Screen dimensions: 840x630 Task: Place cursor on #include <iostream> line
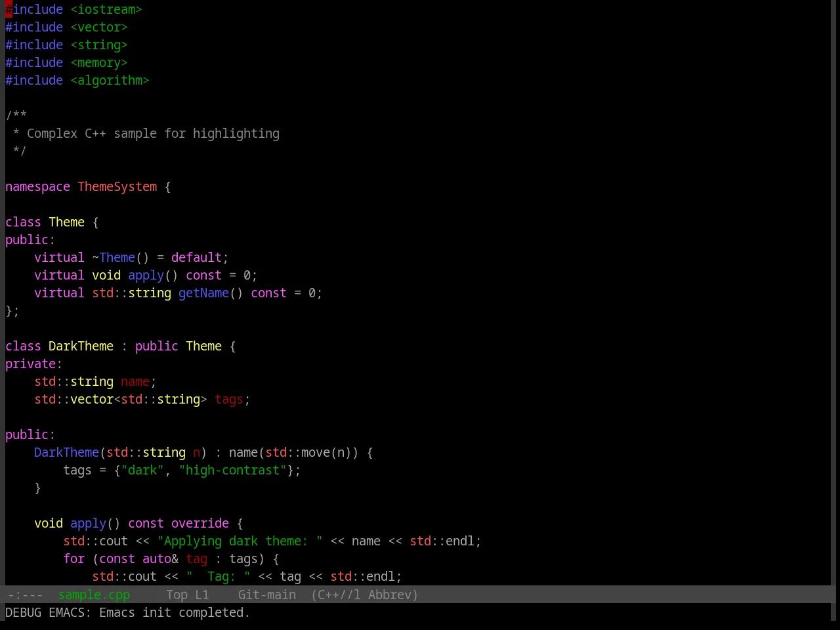click(x=73, y=9)
